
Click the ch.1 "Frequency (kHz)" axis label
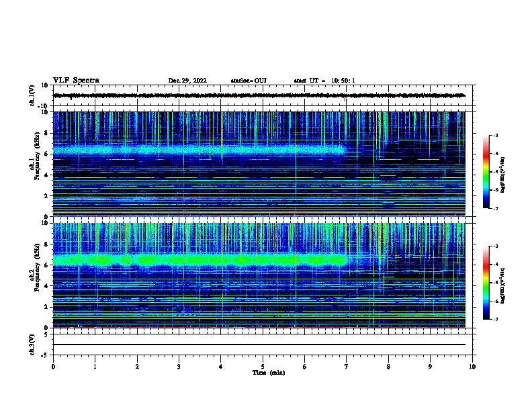pos(37,156)
